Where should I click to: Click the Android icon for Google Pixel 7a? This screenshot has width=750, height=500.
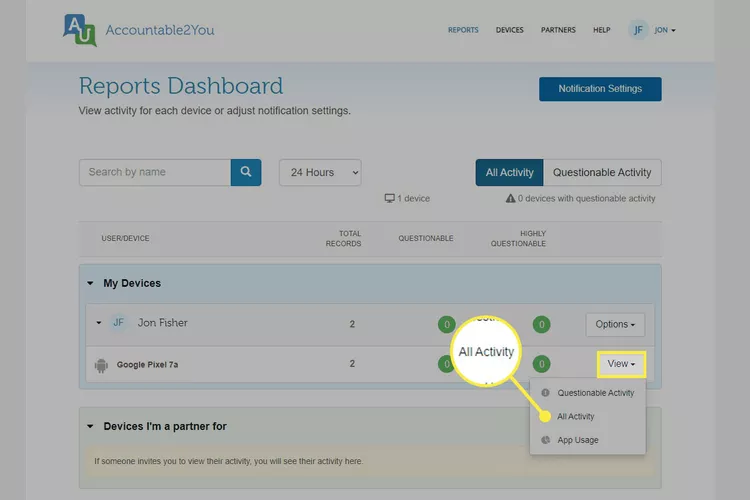click(x=101, y=365)
